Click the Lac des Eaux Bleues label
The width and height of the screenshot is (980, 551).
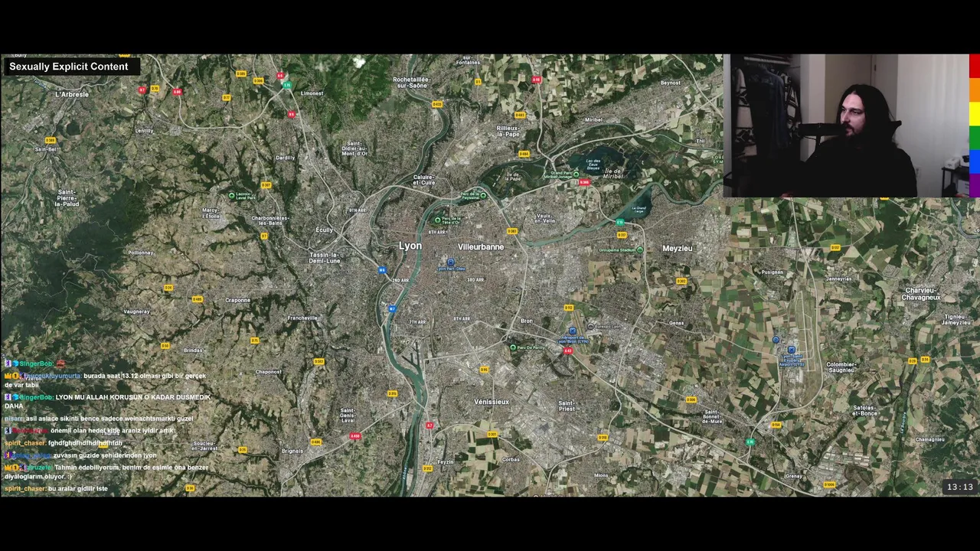pyautogui.click(x=593, y=164)
